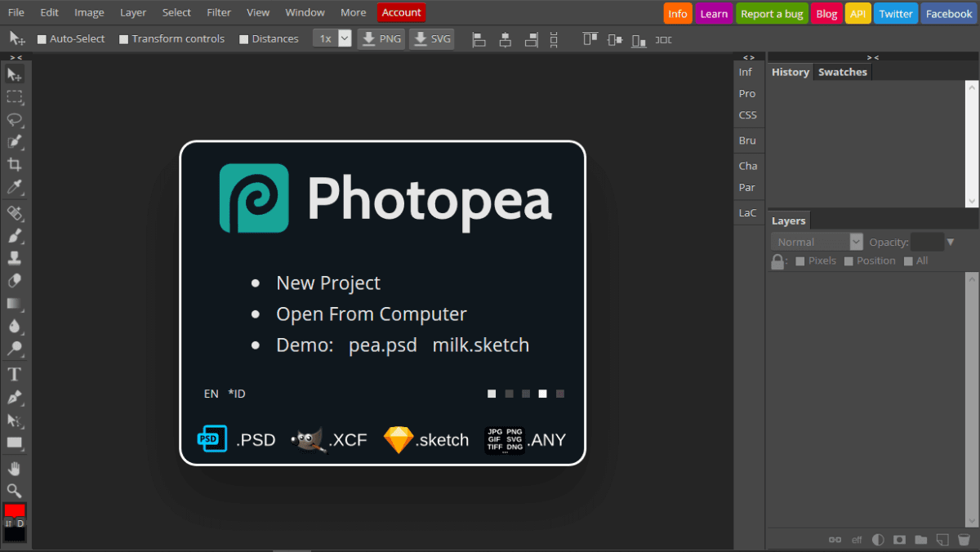This screenshot has height=552, width=980.
Task: Click the link layers chain icon
Action: coord(835,540)
